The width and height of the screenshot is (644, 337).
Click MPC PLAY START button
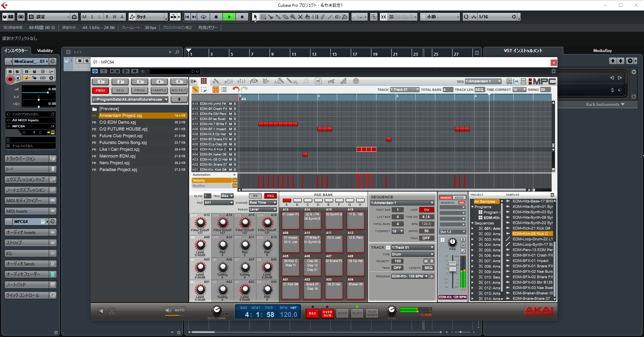click(372, 313)
